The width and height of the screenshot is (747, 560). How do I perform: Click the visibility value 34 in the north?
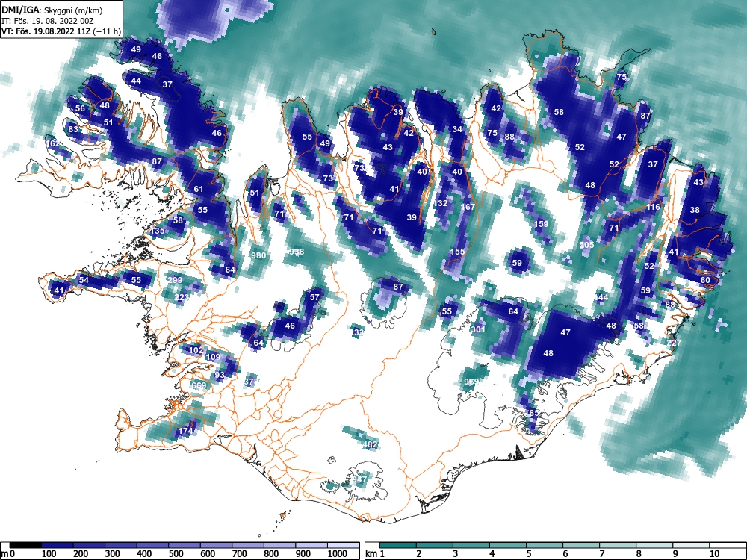[457, 129]
